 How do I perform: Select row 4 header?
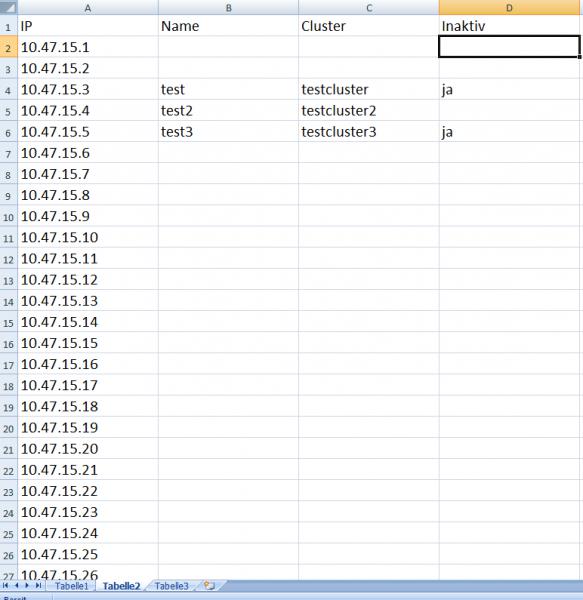pyautogui.click(x=8, y=90)
